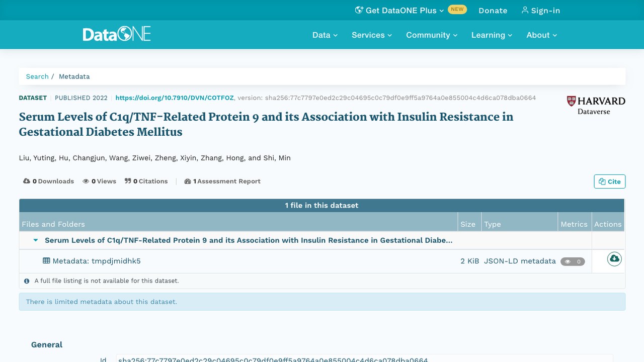Image resolution: width=644 pixels, height=362 pixels.
Task: Click the Cite button
Action: click(x=610, y=182)
